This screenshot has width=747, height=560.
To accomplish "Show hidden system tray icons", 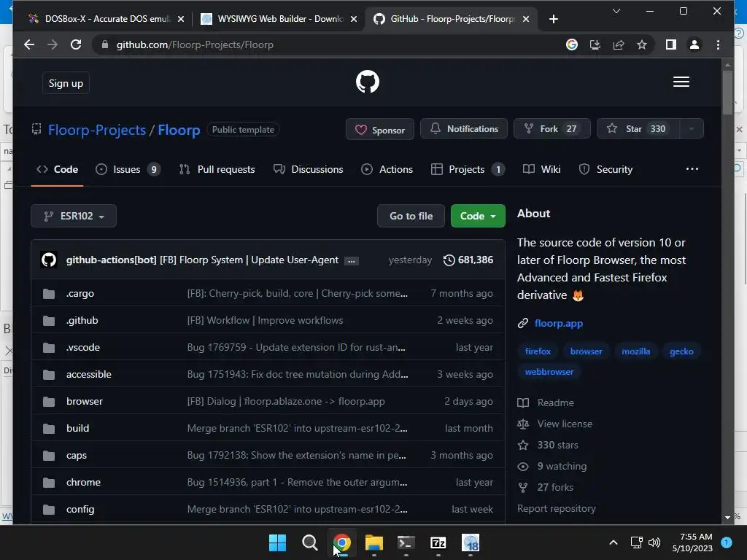I will coord(614,542).
